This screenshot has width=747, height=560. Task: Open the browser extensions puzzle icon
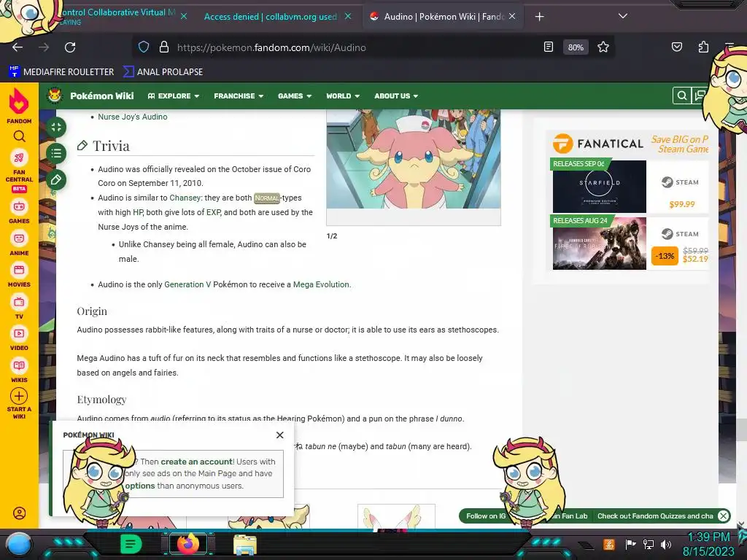coord(703,47)
